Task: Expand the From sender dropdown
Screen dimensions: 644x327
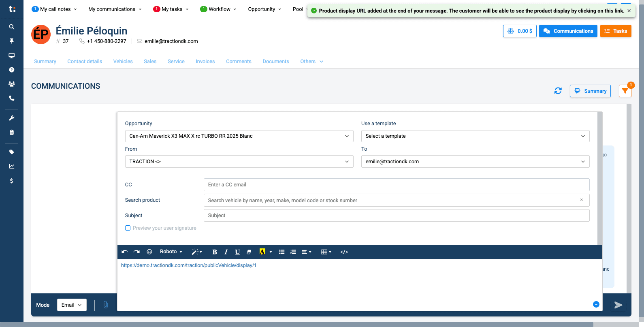Action: (239, 162)
